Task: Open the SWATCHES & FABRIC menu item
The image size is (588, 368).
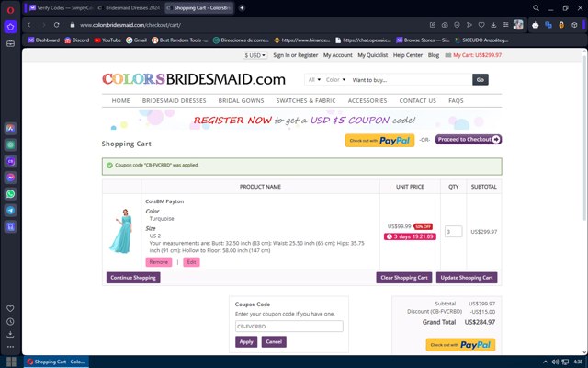Action: point(306,100)
